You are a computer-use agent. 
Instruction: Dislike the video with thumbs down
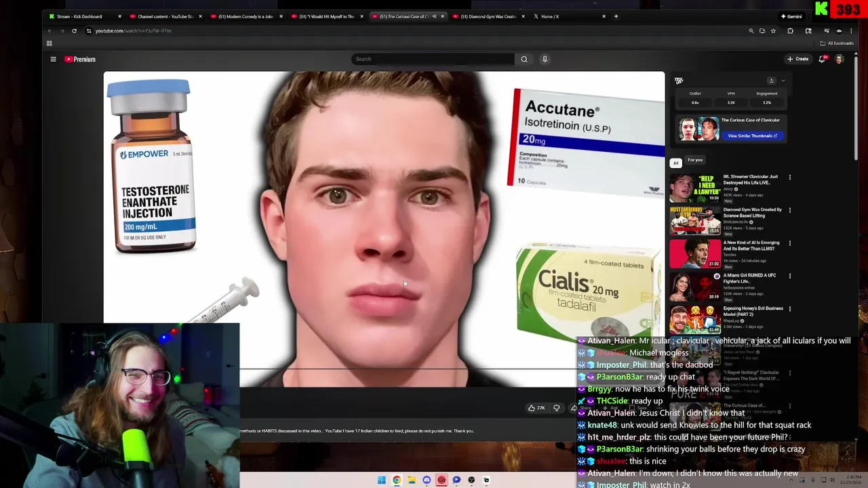point(557,408)
